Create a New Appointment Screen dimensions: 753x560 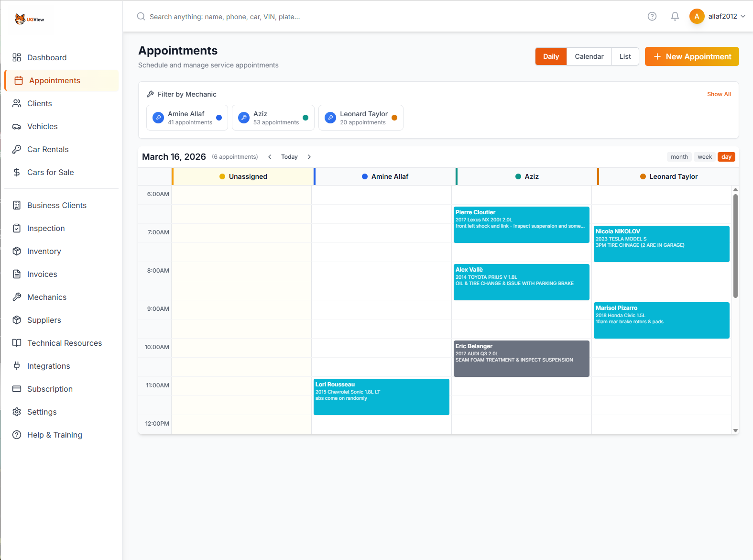[x=692, y=56]
